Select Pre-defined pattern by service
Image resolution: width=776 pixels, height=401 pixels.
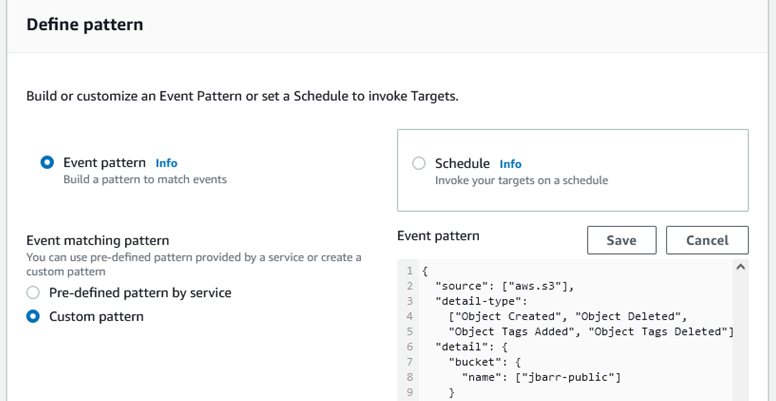(33, 293)
